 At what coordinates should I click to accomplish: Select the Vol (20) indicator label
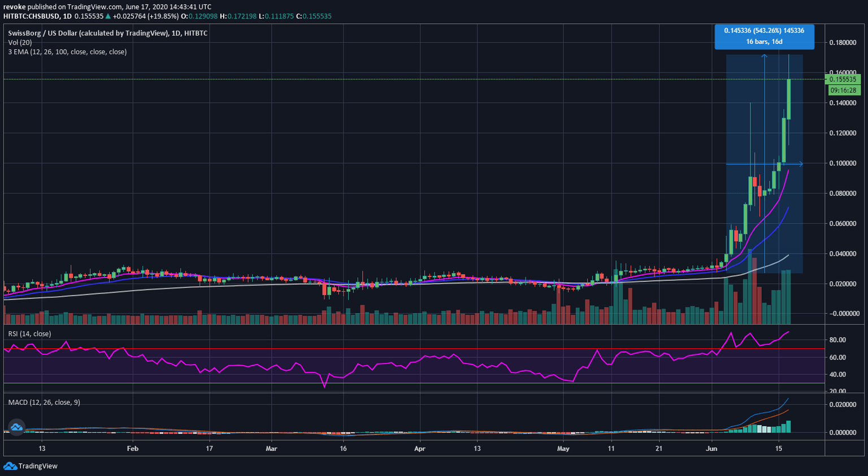pos(20,42)
